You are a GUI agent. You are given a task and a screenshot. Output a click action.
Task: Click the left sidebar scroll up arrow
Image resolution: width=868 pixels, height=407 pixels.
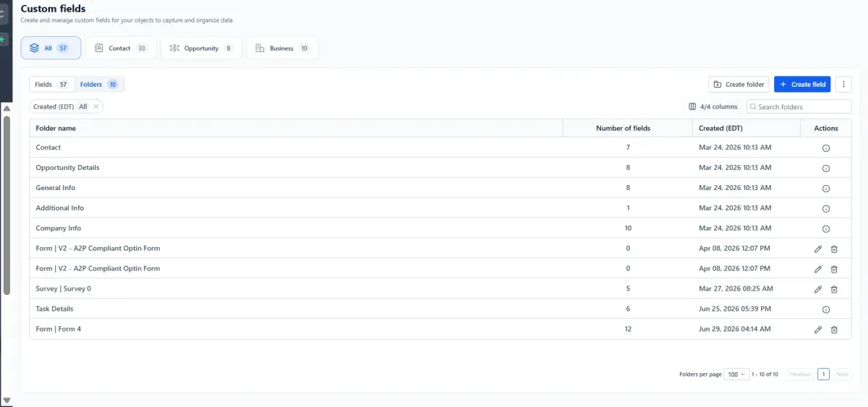7,108
